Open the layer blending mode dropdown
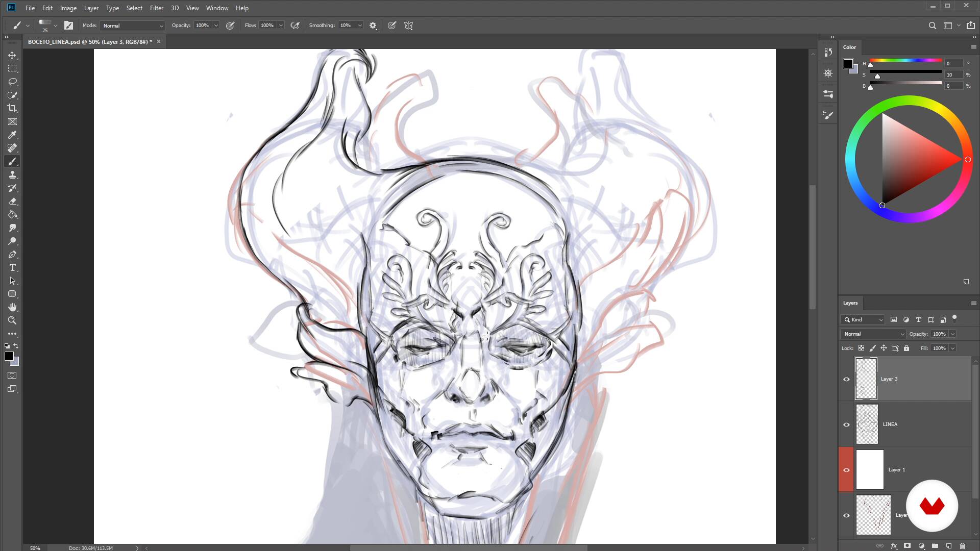 pos(873,334)
